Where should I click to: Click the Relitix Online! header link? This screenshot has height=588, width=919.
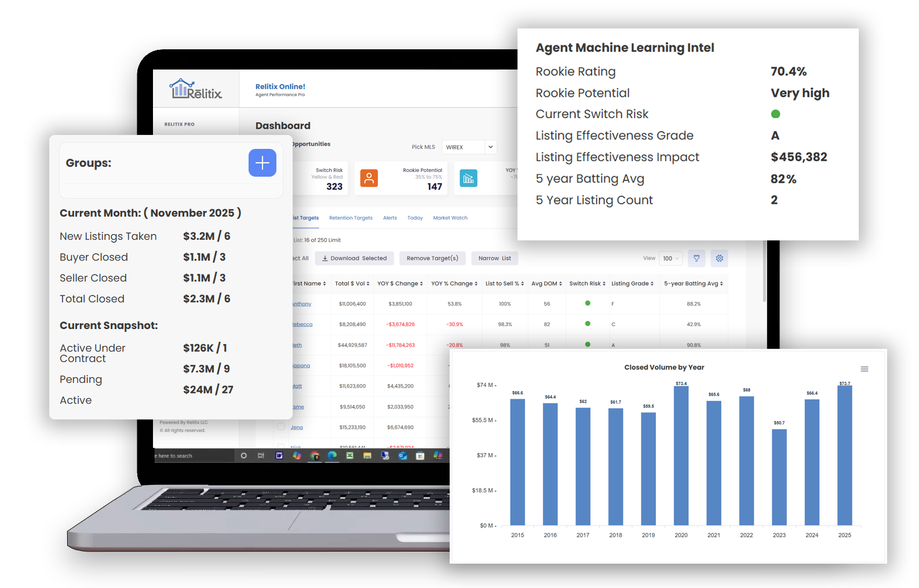coord(280,86)
